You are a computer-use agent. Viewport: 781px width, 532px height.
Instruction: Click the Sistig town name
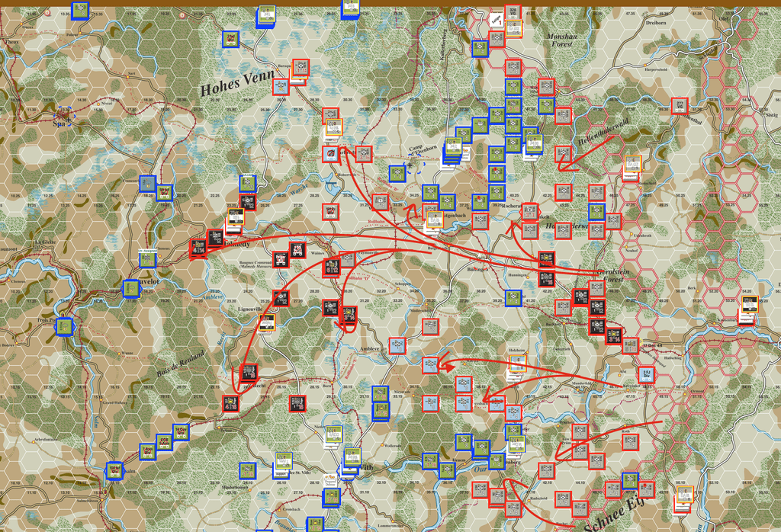tap(772, 115)
